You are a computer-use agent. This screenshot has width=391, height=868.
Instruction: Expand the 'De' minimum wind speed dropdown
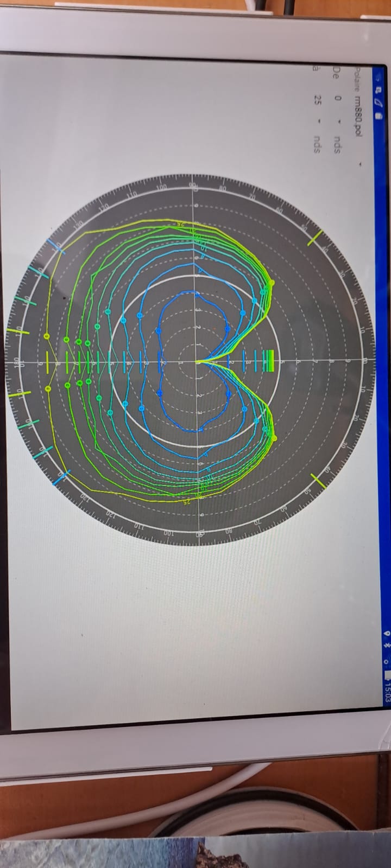337,120
